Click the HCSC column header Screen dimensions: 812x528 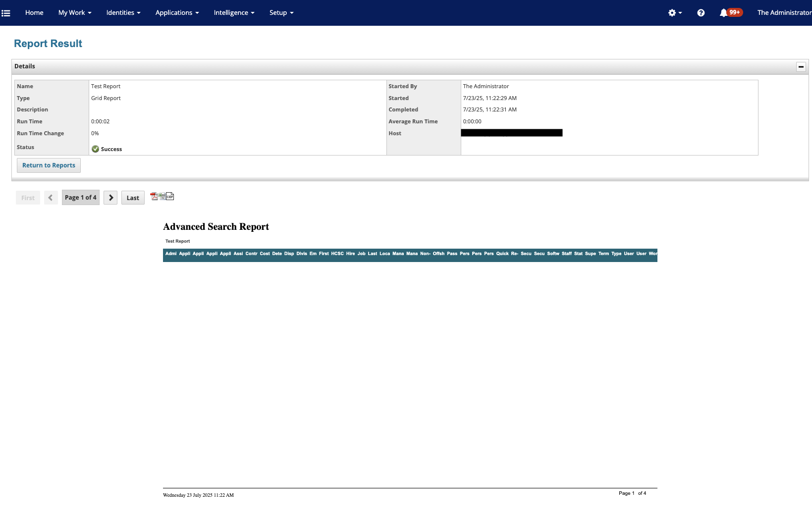337,254
